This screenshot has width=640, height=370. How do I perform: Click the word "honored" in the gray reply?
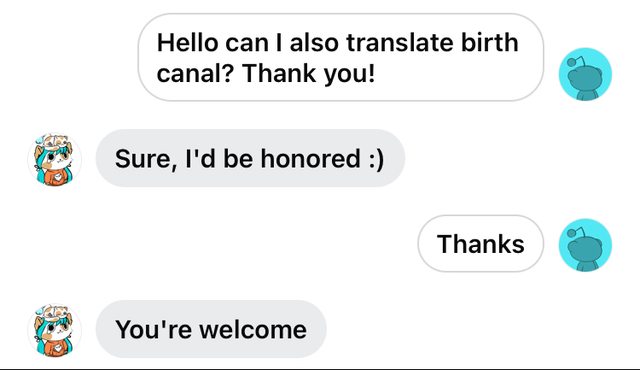311,158
